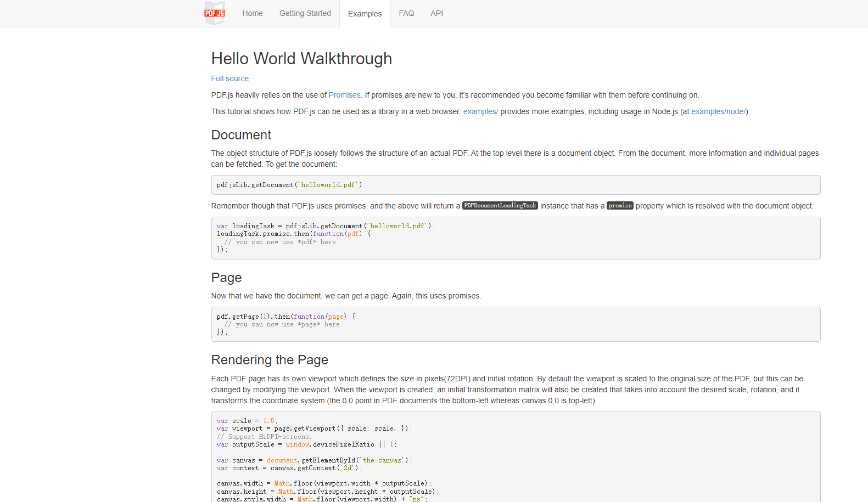Viewport: 868px width, 502px height.
Task: Open the Full source link
Action: [230, 78]
